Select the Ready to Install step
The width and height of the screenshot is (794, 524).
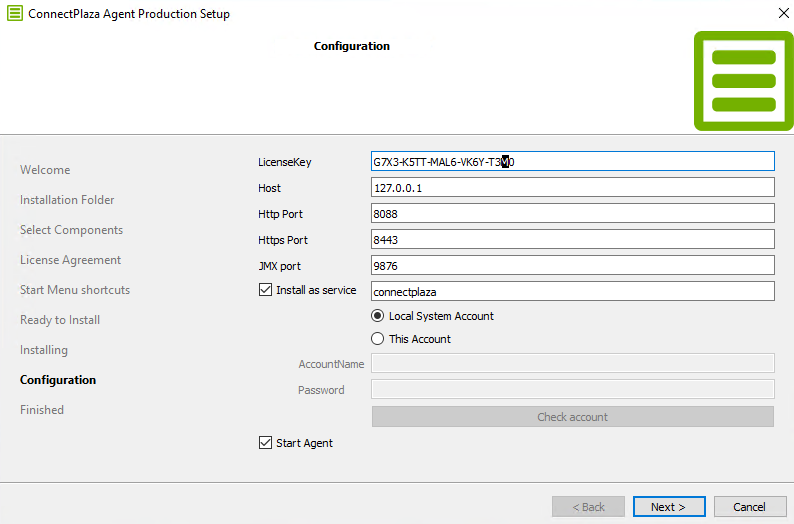[60, 320]
